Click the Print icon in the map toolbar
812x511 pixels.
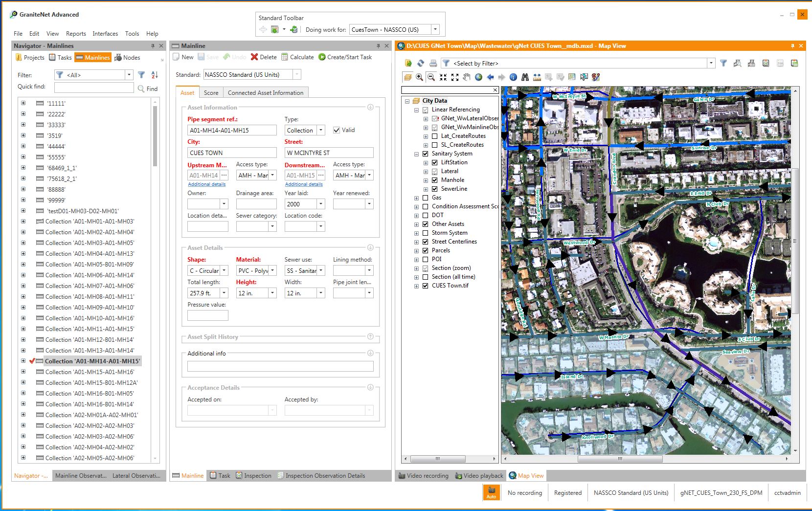coord(432,63)
